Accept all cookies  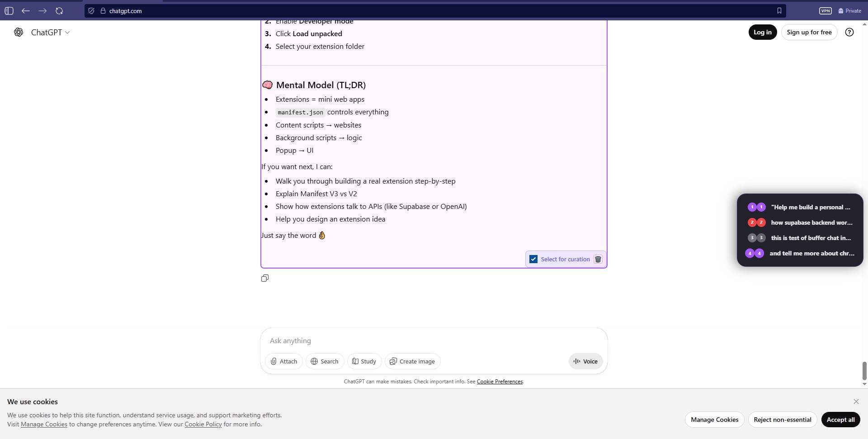tap(841, 420)
